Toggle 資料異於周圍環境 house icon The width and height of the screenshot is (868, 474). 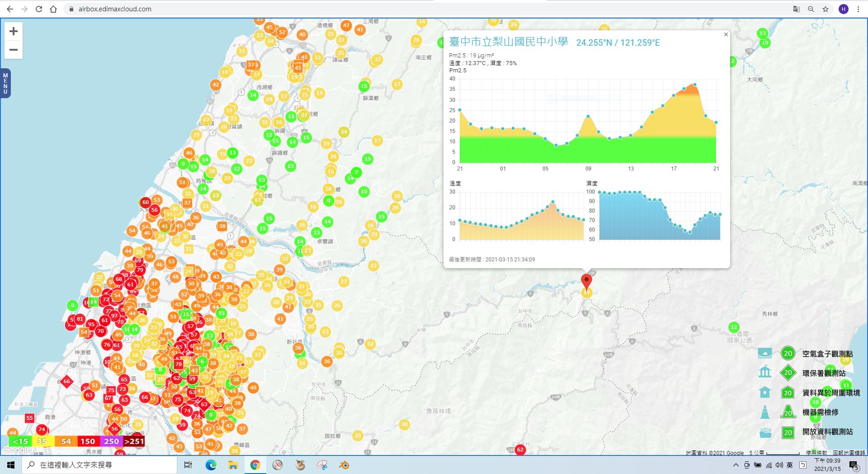coord(765,392)
